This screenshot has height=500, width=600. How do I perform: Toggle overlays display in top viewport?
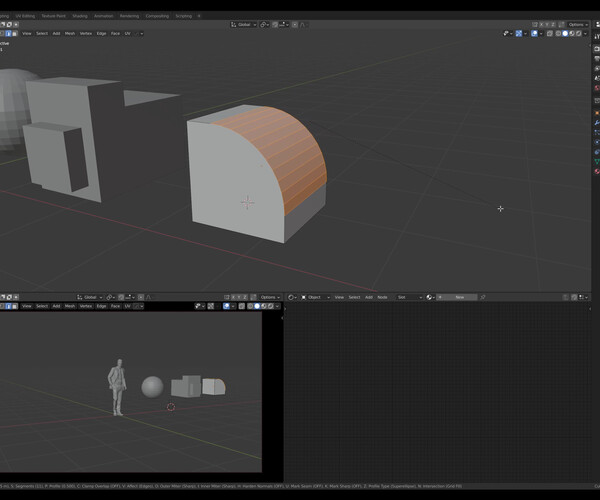point(534,34)
